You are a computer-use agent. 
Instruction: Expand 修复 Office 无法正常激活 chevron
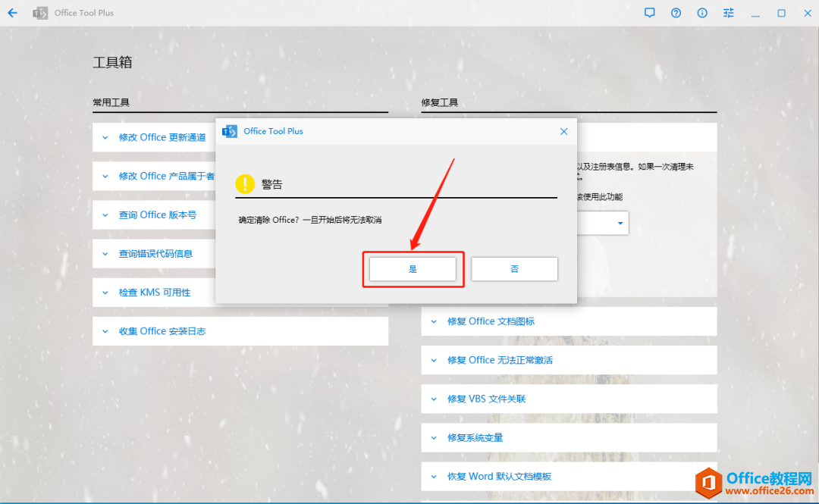click(x=434, y=360)
